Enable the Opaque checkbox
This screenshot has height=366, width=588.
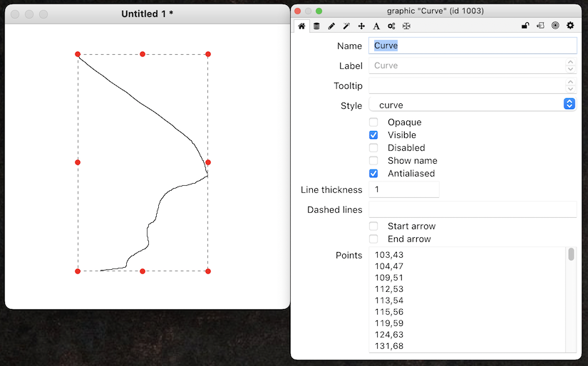tap(373, 122)
